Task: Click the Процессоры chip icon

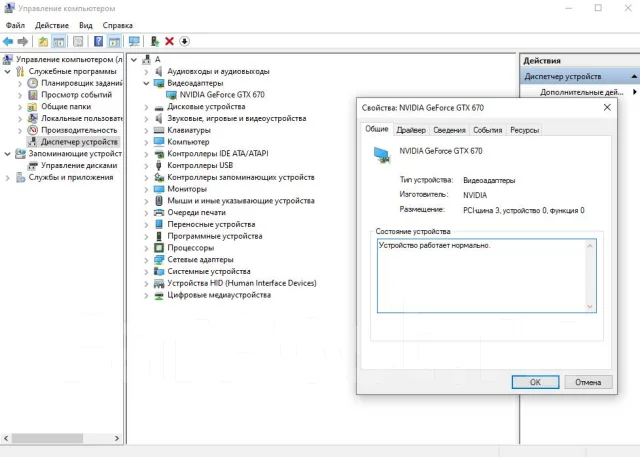Action: tap(159, 248)
